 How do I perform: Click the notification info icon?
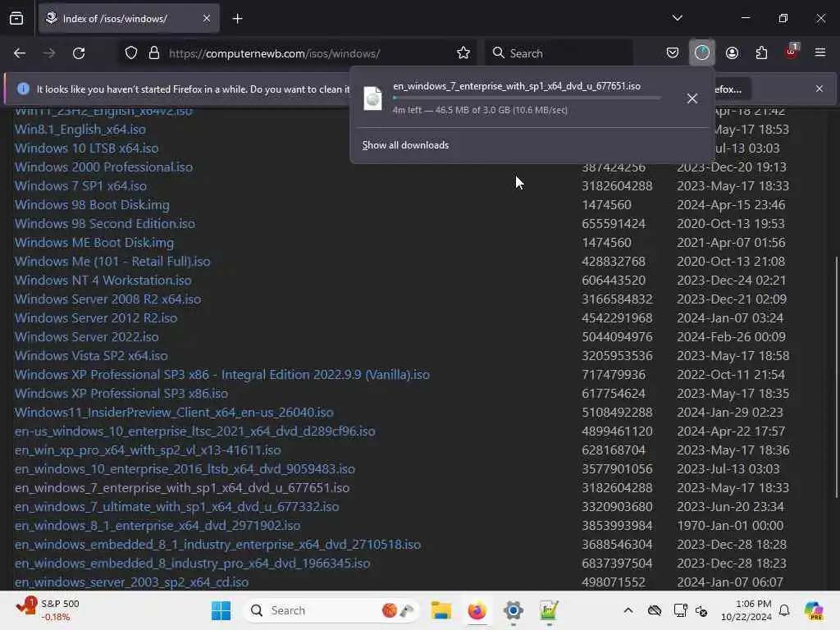tap(23, 89)
